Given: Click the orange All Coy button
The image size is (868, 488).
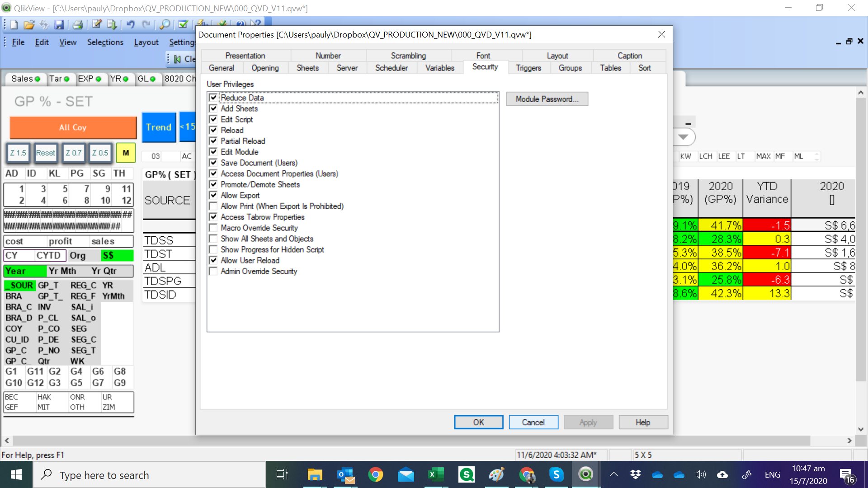Looking at the screenshot, I should (73, 127).
